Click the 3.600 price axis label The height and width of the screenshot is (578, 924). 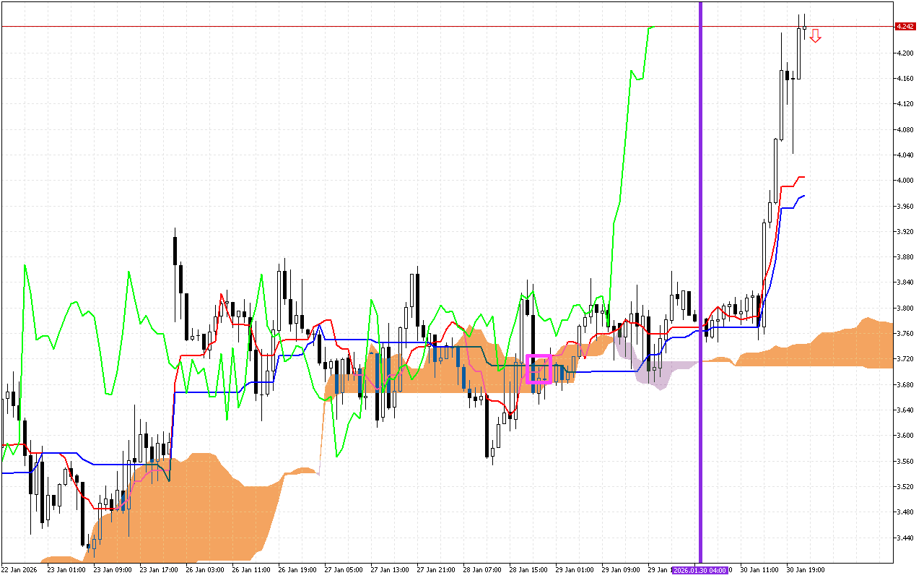[x=905, y=436]
